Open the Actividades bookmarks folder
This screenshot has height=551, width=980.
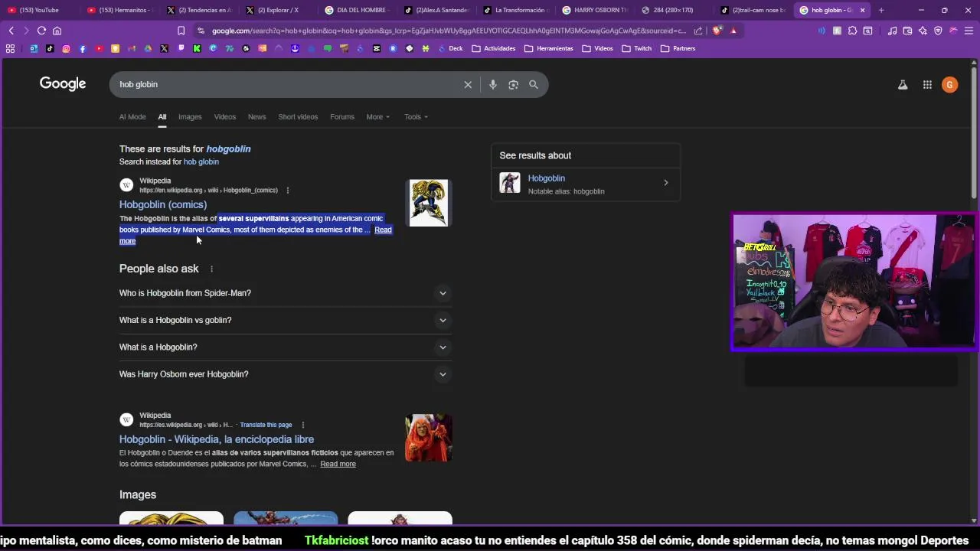tap(494, 48)
